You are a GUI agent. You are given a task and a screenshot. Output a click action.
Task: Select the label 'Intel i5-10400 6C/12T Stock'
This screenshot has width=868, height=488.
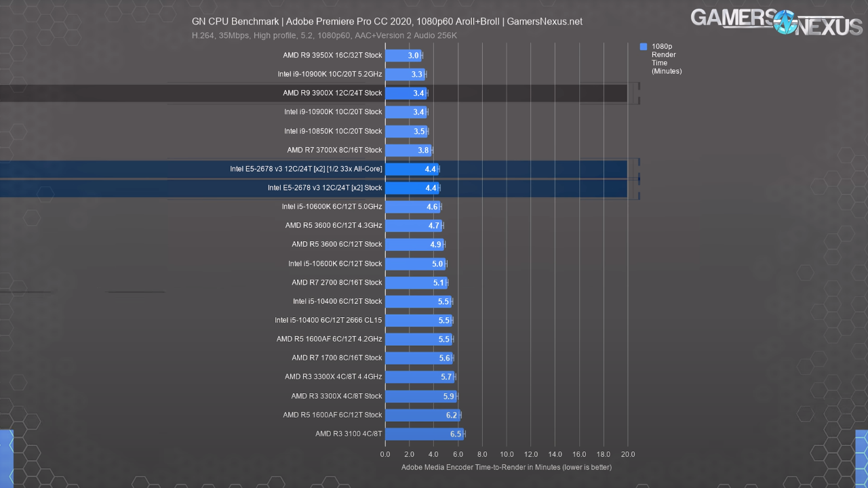pyautogui.click(x=338, y=301)
